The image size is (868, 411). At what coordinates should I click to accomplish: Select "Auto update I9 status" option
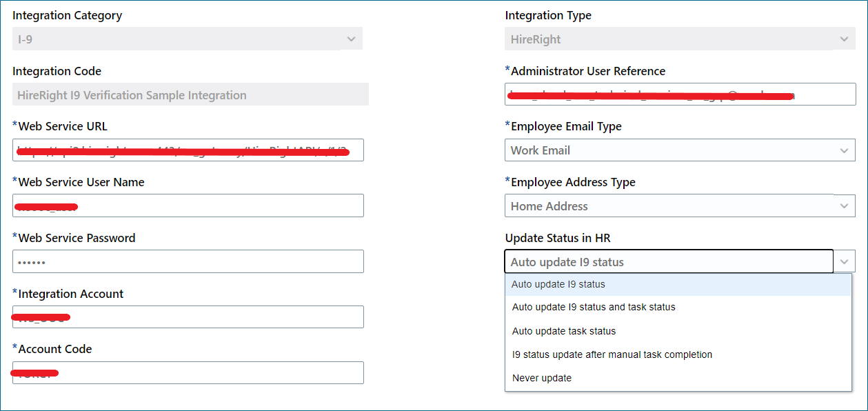tap(558, 284)
